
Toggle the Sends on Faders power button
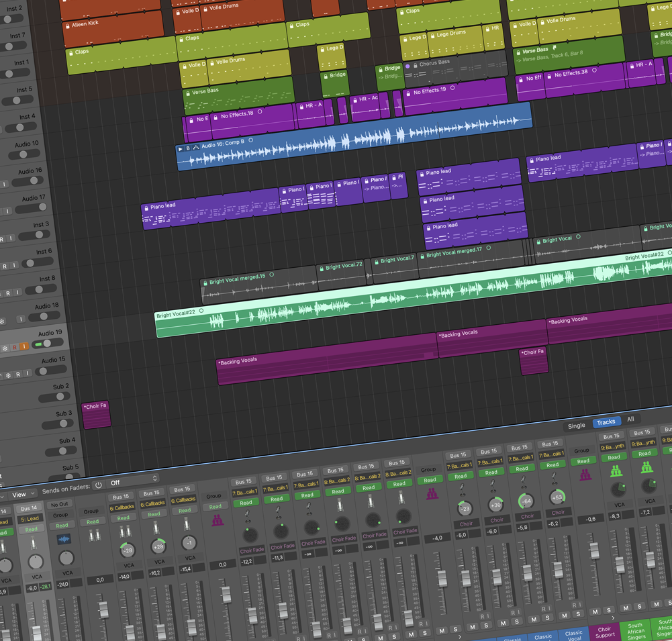coord(99,485)
